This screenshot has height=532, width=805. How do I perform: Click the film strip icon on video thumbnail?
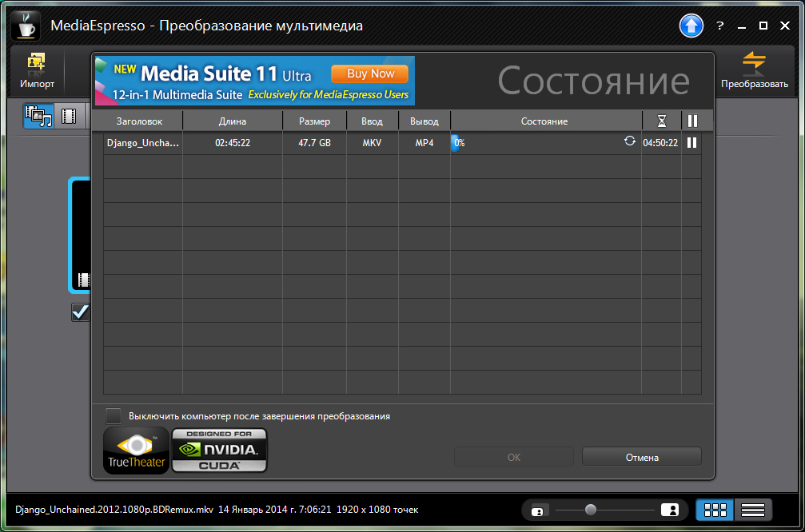click(84, 280)
